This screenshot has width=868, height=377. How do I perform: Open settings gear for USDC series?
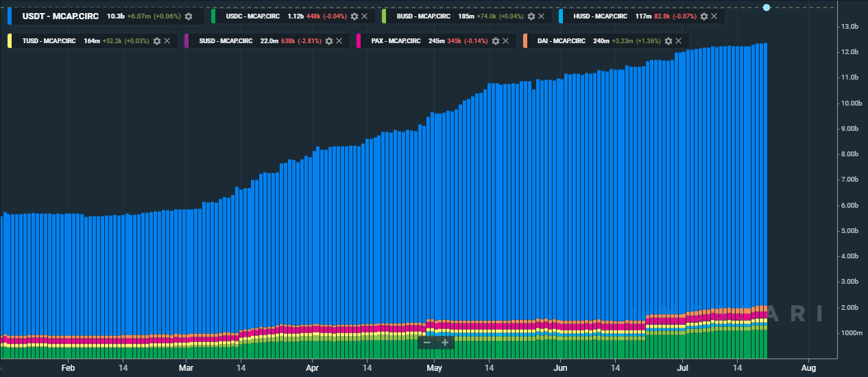[x=354, y=16]
